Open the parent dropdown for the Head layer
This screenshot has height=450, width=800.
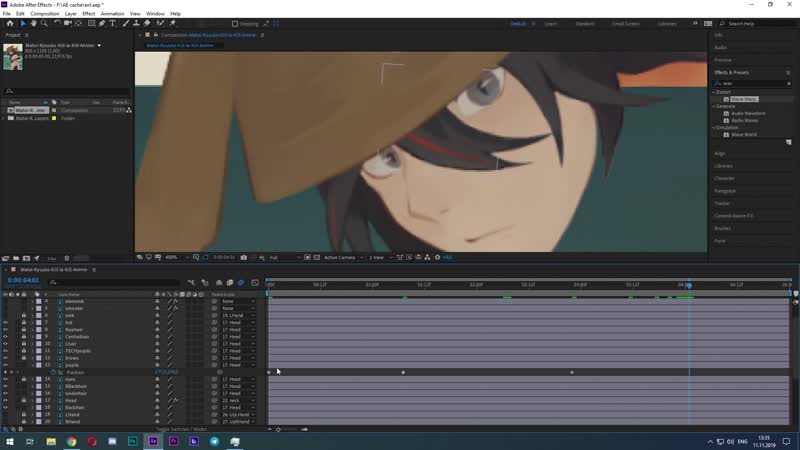coord(238,401)
